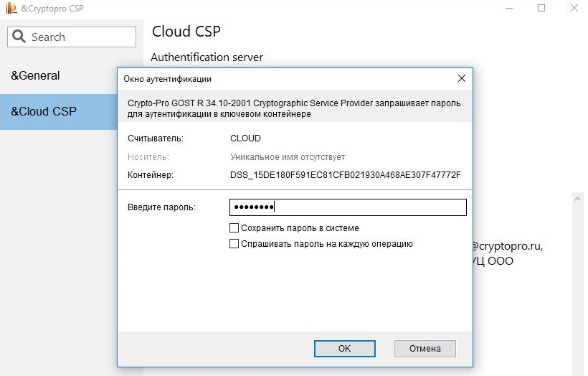Minimize the Cryptopro CSP window

coord(509,8)
